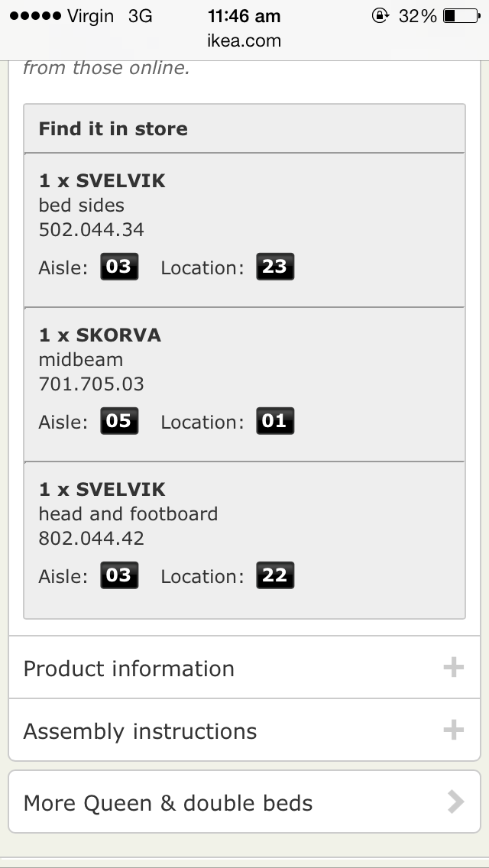Tap aisle 05 badge for SKORVA midbeam
Screen dimensions: 489x868
tap(119, 421)
